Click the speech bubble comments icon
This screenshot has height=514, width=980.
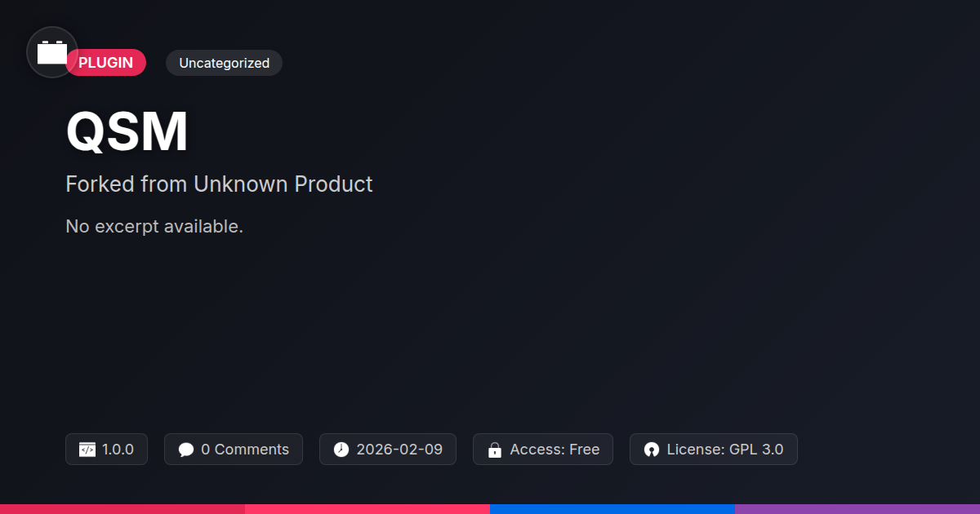[x=186, y=450]
